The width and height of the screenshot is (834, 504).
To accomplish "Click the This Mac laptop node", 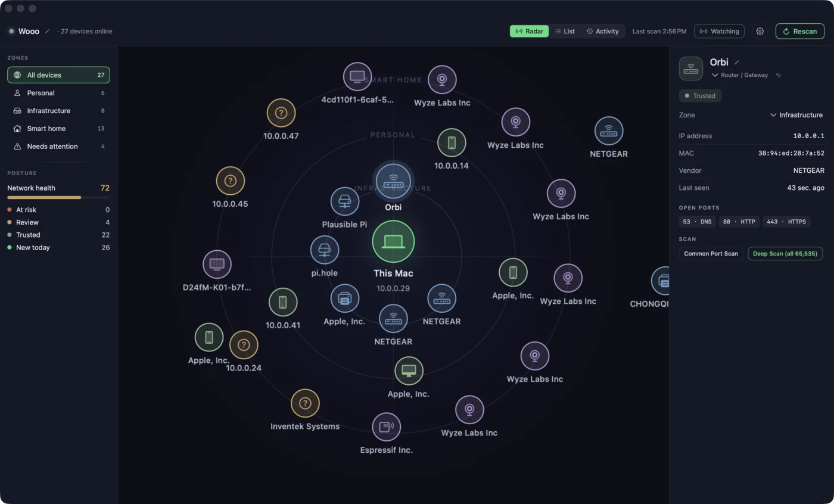I will click(x=393, y=242).
